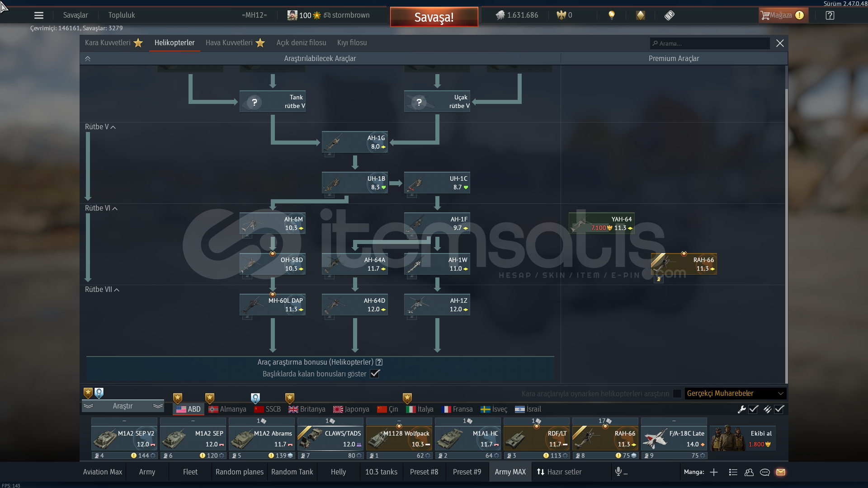The height and width of the screenshot is (488, 868).
Task: Open the lightbulb hints icon
Action: coord(612,15)
